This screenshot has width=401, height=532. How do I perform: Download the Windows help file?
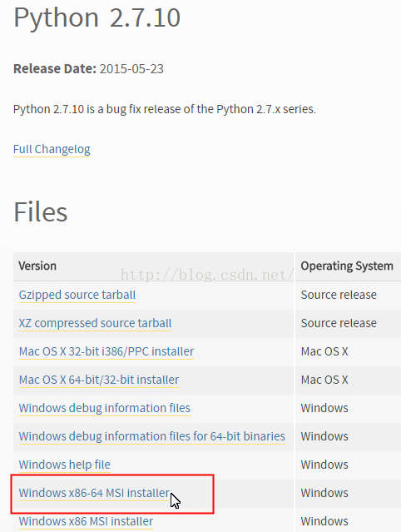click(x=65, y=465)
